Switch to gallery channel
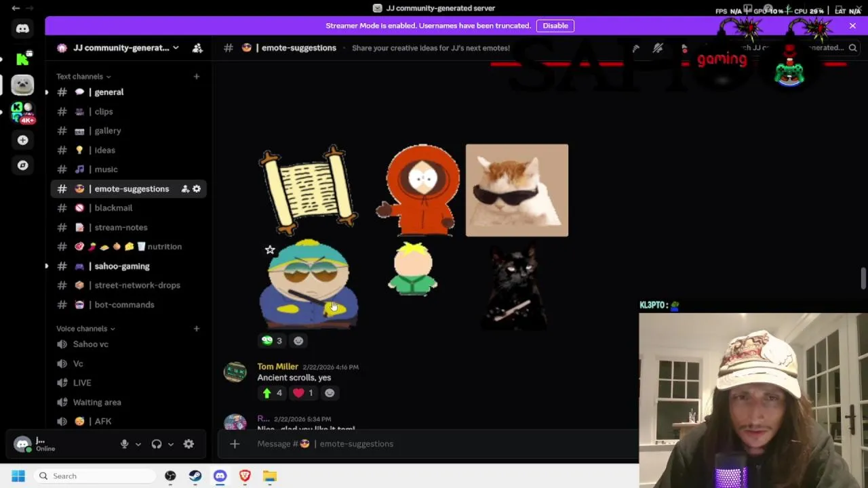Screen dimensions: 868x488 point(129,131)
